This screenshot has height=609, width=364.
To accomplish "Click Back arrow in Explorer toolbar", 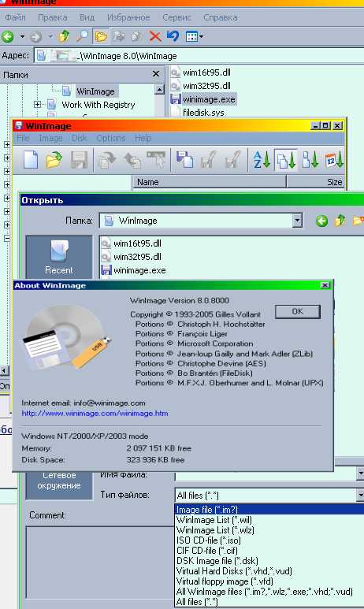I will click(x=7, y=37).
